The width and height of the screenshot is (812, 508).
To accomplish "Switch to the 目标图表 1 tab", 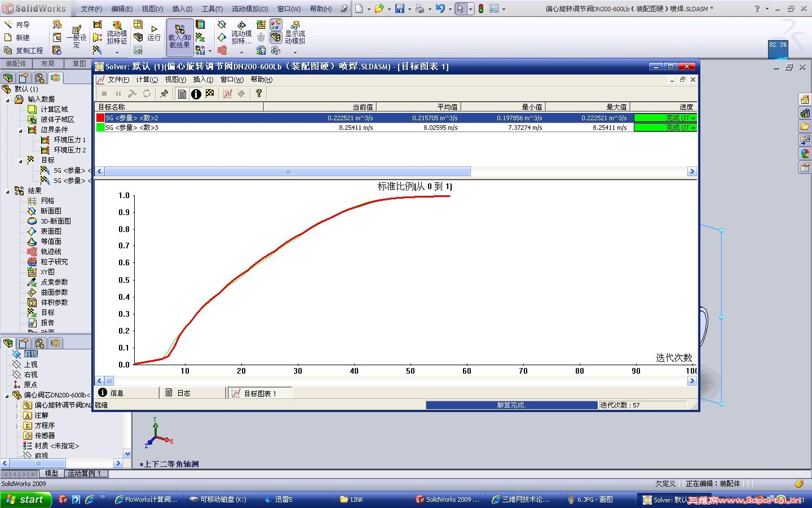I will click(260, 393).
